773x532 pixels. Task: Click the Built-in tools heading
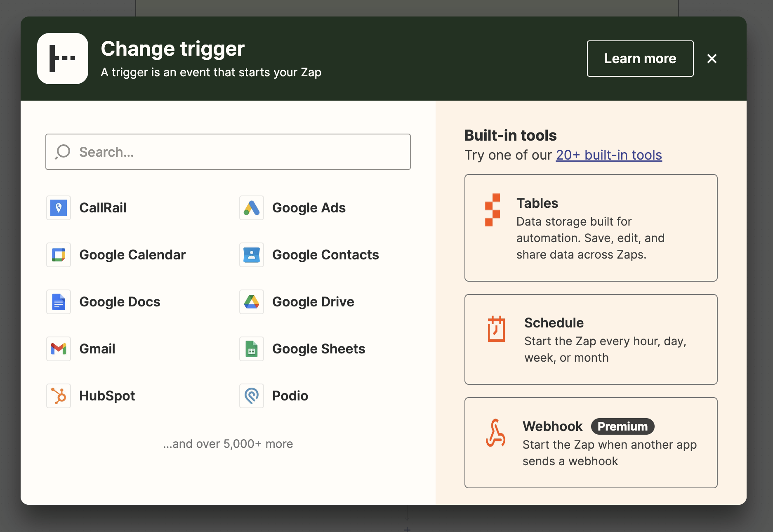[511, 136]
